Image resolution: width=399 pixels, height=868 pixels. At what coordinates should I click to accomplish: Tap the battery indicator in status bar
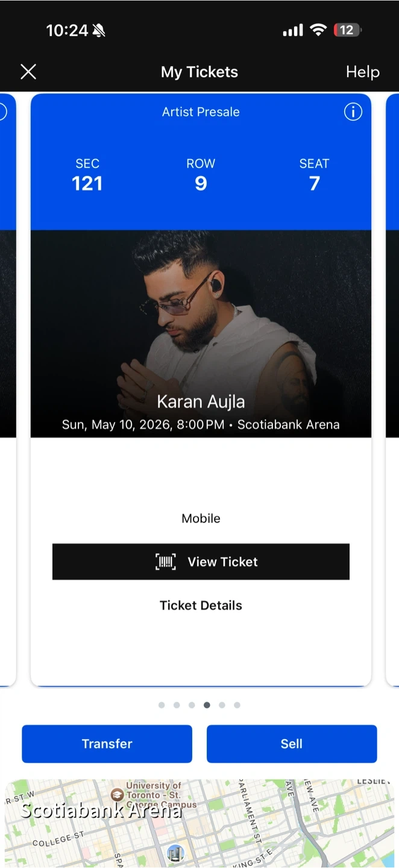pos(347,30)
